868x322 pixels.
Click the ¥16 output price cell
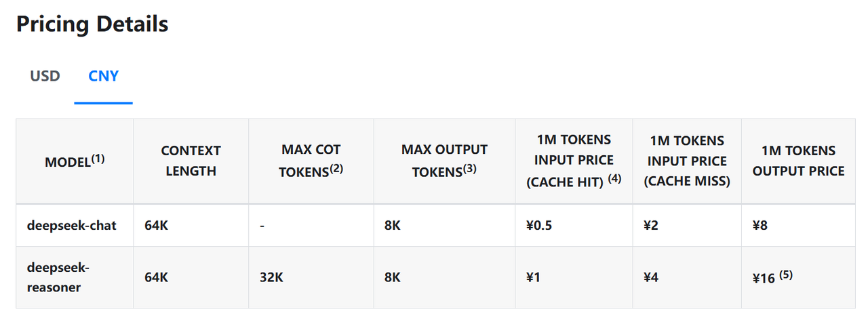click(798, 277)
